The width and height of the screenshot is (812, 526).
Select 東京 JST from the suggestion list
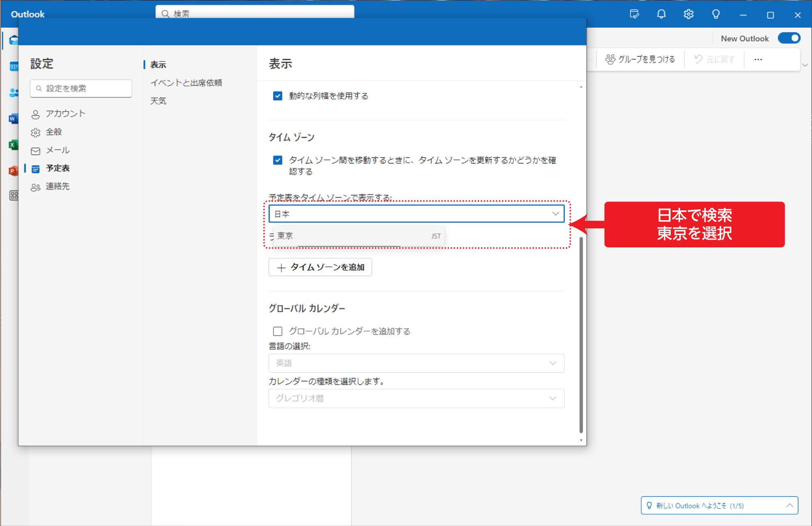[x=357, y=236]
